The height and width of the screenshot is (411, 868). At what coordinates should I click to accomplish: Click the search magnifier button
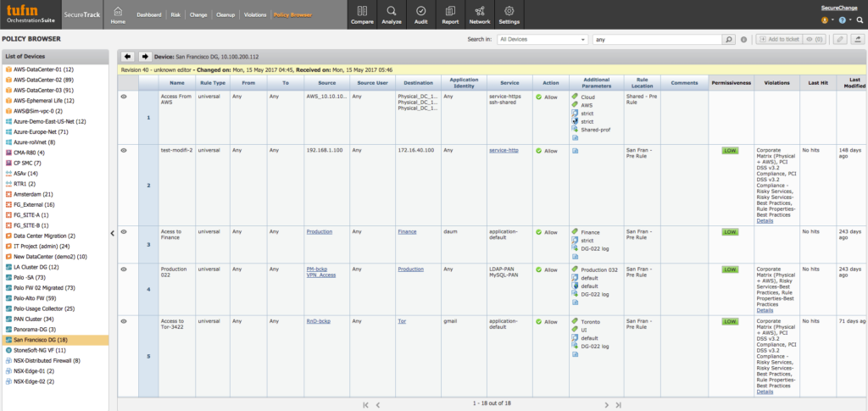[728, 39]
